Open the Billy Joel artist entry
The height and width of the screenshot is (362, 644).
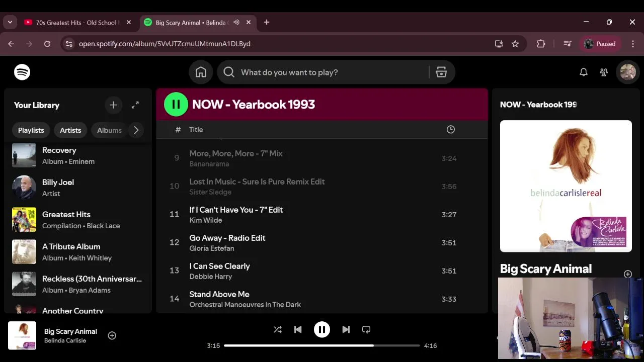(x=78, y=188)
